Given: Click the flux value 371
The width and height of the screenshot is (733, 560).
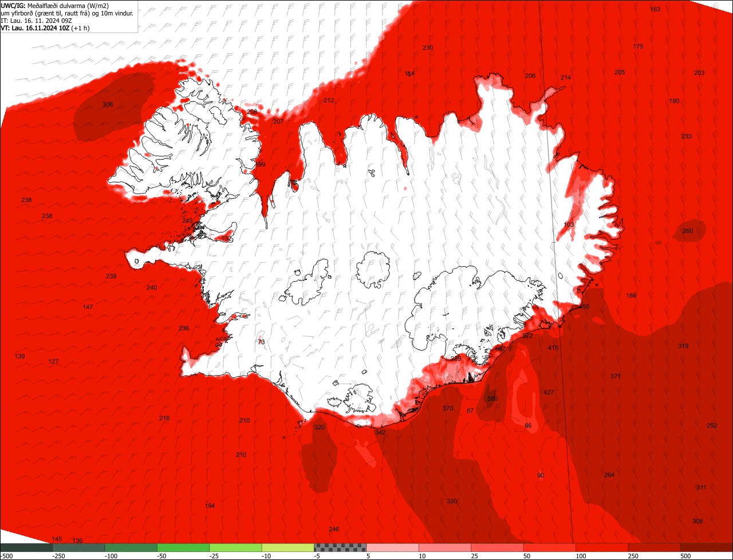Looking at the screenshot, I should tap(615, 376).
